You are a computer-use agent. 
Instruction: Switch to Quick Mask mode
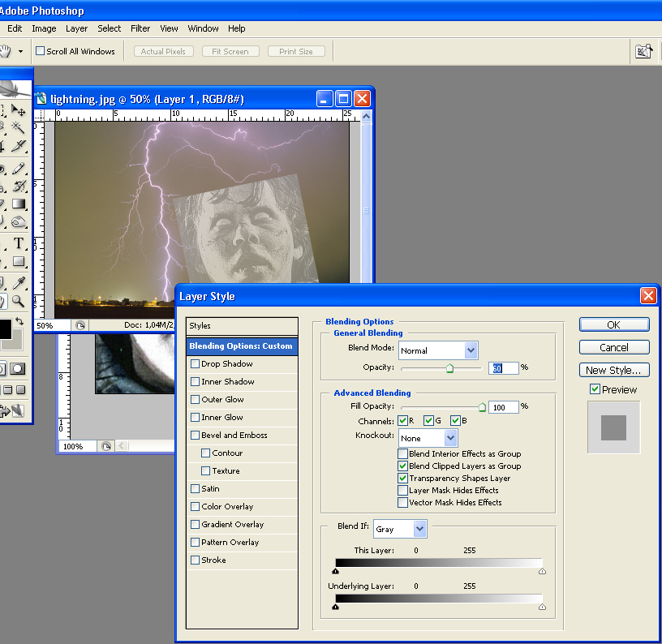click(x=17, y=369)
